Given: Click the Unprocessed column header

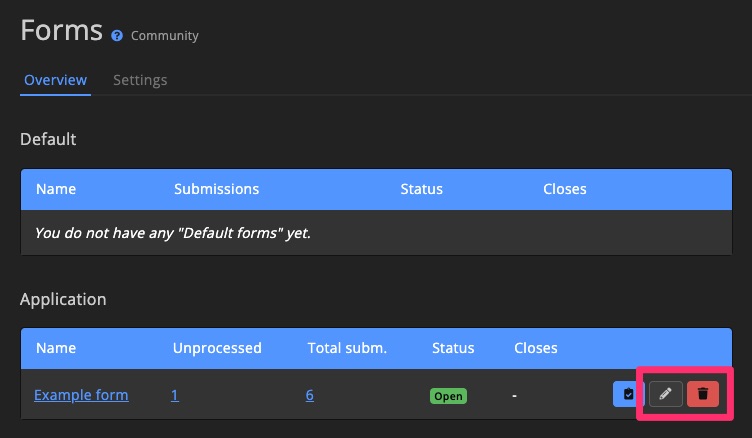Looking at the screenshot, I should point(216,348).
